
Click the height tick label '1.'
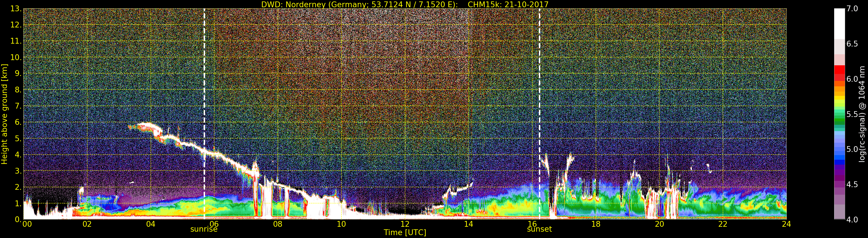click(x=18, y=203)
